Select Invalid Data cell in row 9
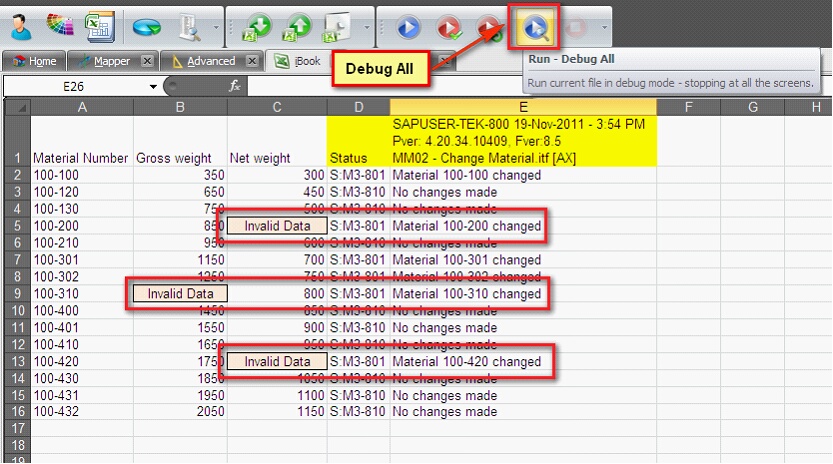Image resolution: width=833 pixels, height=464 pixels. coord(181,294)
